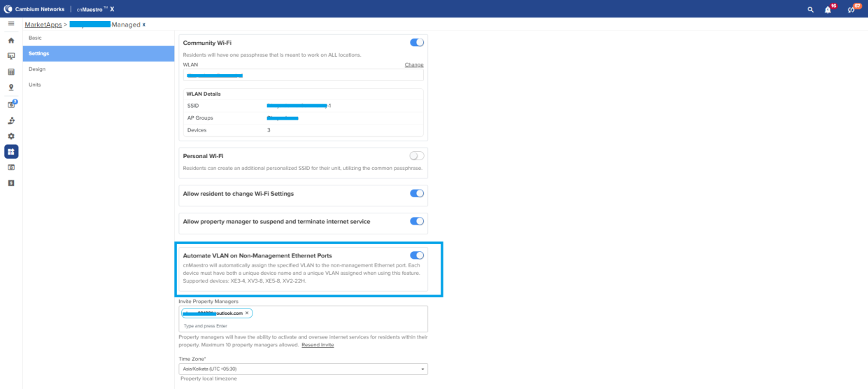Viewport: 868px width, 389px height.
Task: Switch to the Design tab
Action: point(37,69)
